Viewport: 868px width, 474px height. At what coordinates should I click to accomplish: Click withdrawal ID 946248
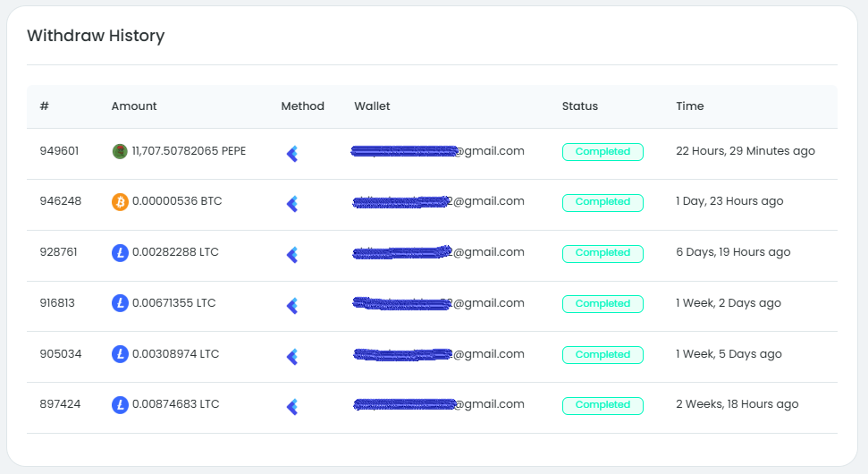[x=60, y=201]
